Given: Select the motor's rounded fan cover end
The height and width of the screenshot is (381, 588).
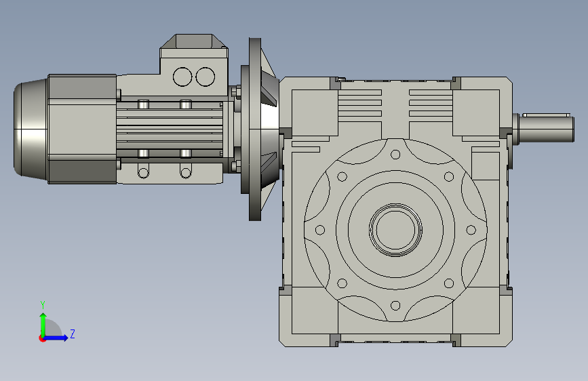Looking at the screenshot, I should (30, 128).
